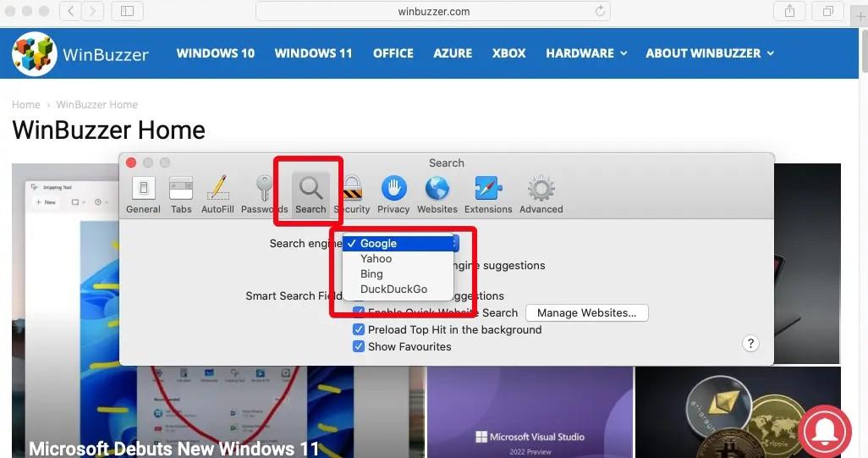
Task: Uncheck the Show Favourites checkbox
Action: click(359, 347)
